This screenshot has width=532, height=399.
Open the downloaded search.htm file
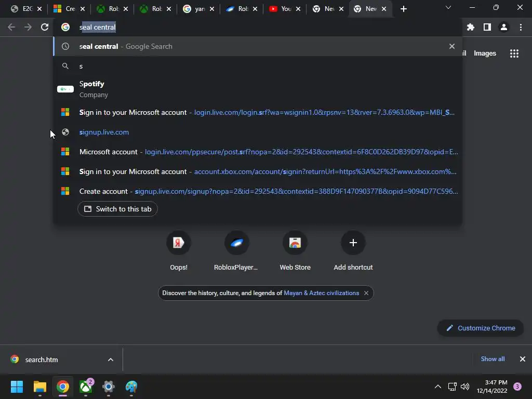(42, 360)
